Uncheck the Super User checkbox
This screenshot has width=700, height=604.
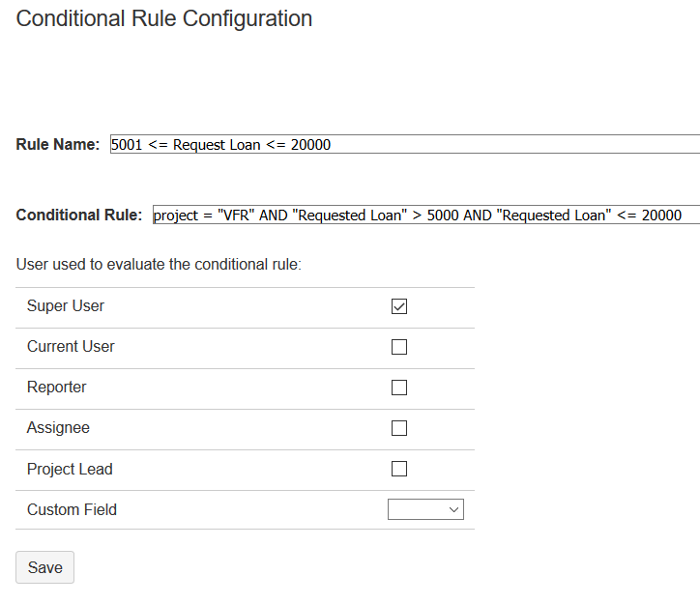point(399,306)
